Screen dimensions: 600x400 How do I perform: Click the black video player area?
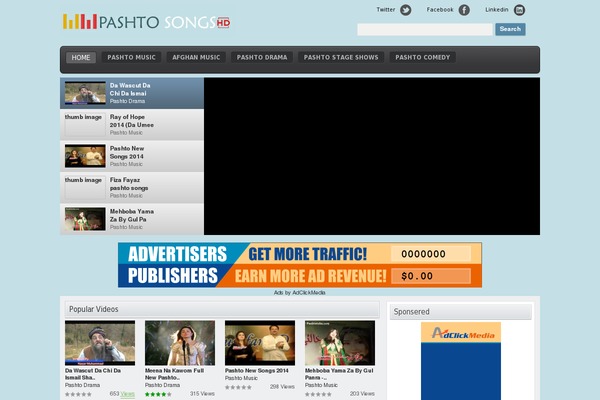372,156
